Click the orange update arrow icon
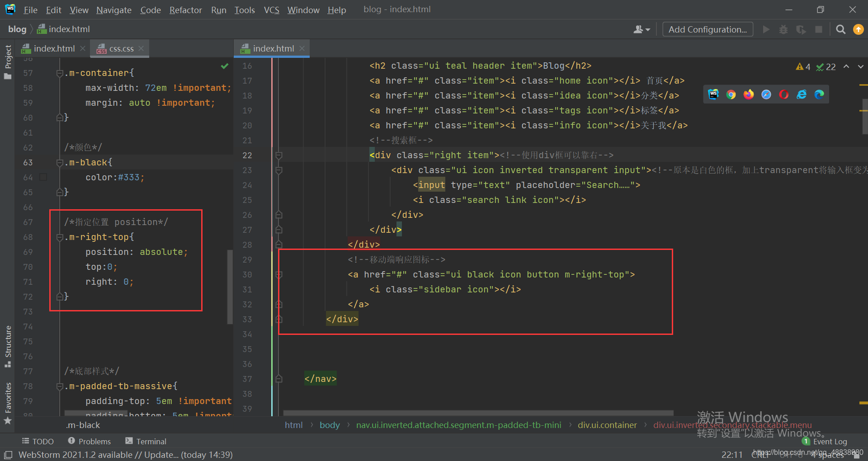This screenshot has height=461, width=868. pos(858,29)
